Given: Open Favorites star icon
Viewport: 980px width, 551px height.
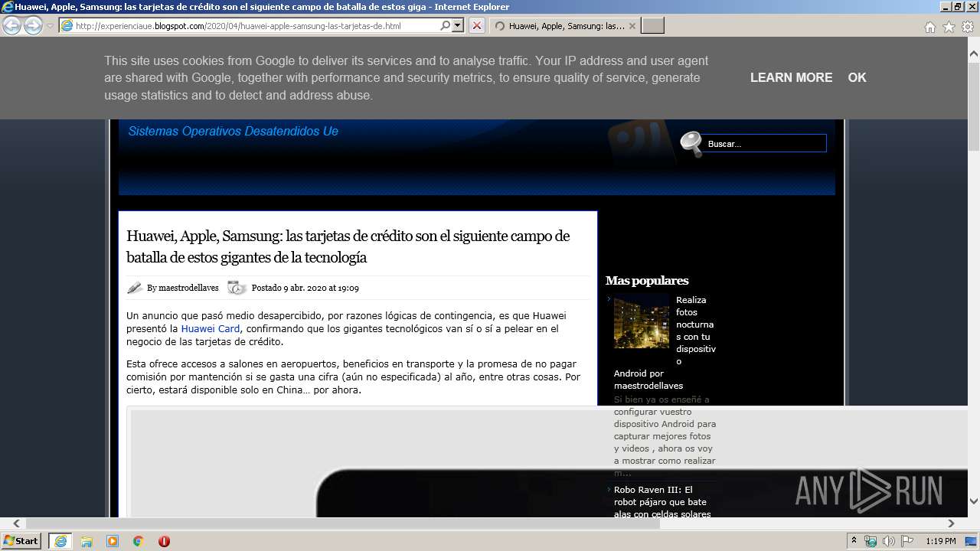Looking at the screenshot, I should pos(949,27).
